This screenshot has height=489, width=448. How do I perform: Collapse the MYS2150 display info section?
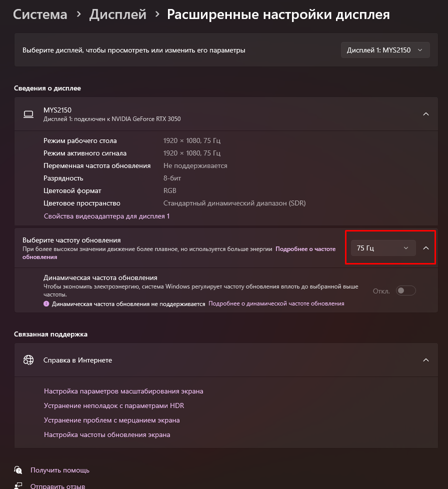click(426, 114)
